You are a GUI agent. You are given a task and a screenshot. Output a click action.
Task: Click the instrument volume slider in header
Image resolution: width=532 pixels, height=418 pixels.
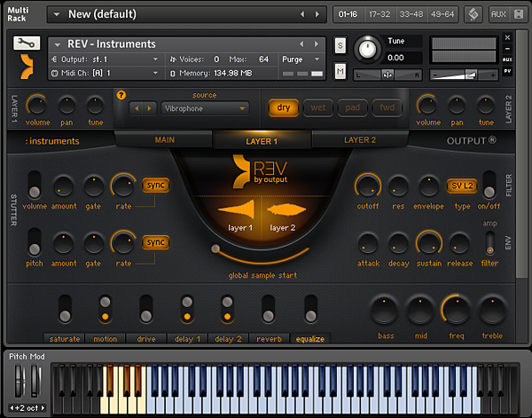point(464,75)
